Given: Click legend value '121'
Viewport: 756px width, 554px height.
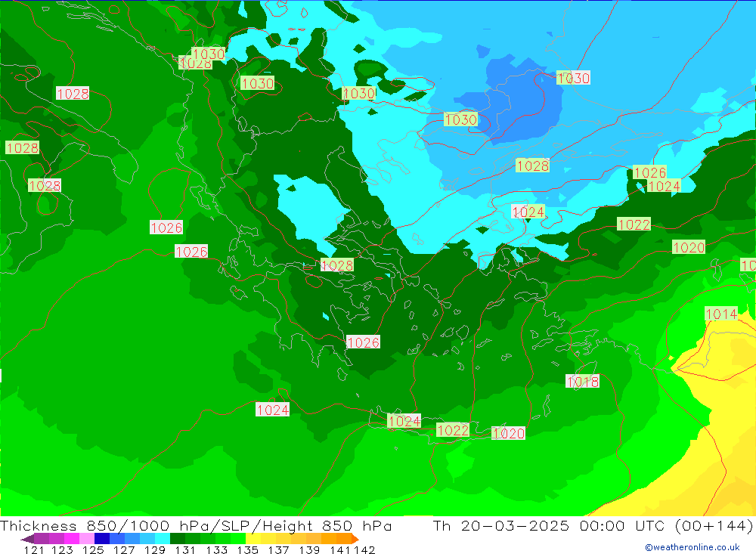Looking at the screenshot, I should click(34, 549).
